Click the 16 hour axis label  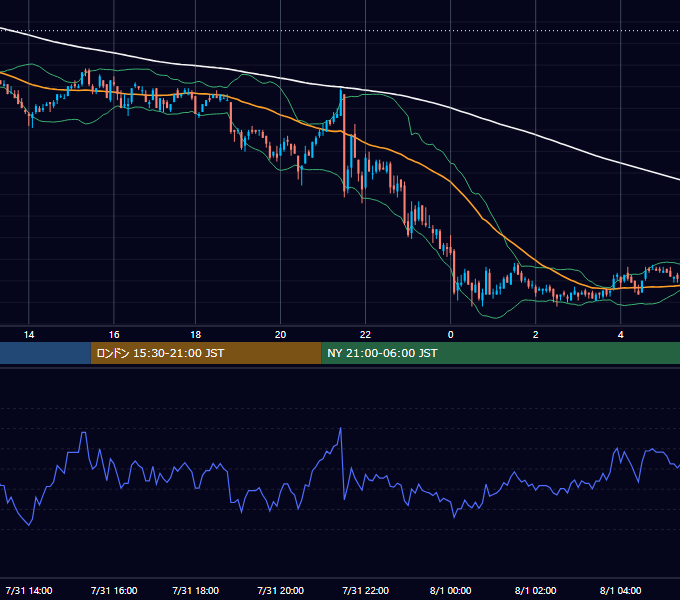click(x=114, y=335)
